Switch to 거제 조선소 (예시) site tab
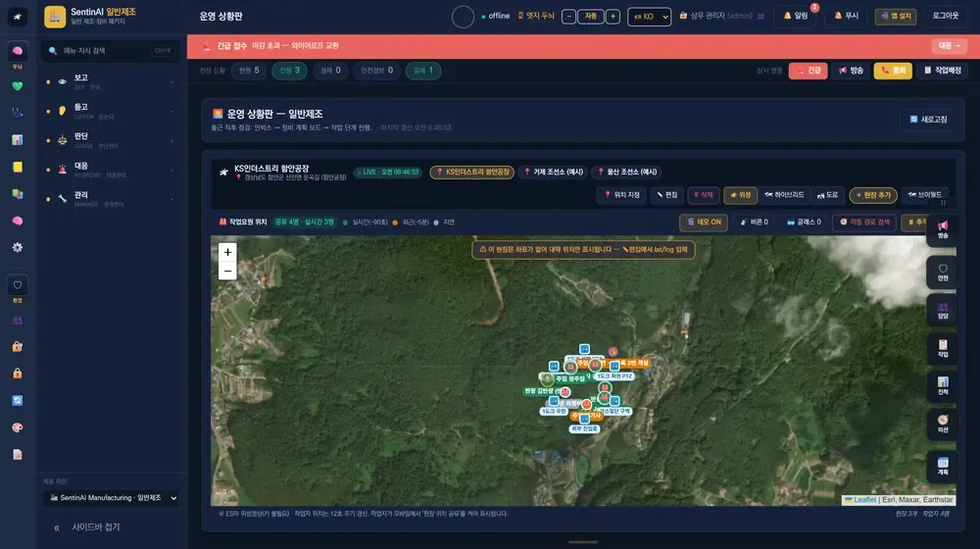 553,172
